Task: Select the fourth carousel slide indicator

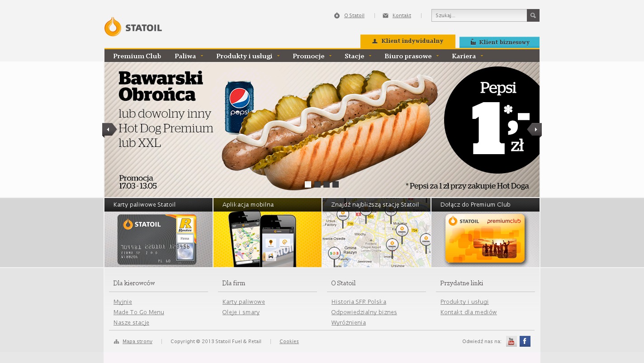Action: pos(336,184)
